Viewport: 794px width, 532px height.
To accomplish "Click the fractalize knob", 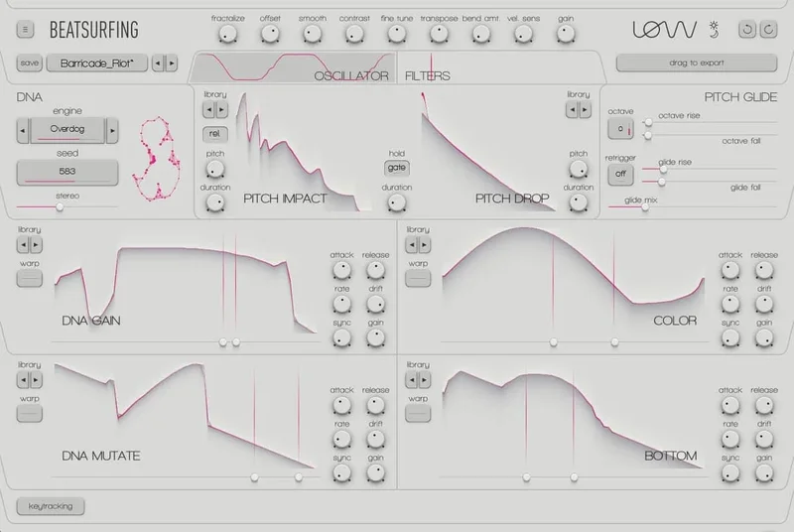I will (x=227, y=35).
